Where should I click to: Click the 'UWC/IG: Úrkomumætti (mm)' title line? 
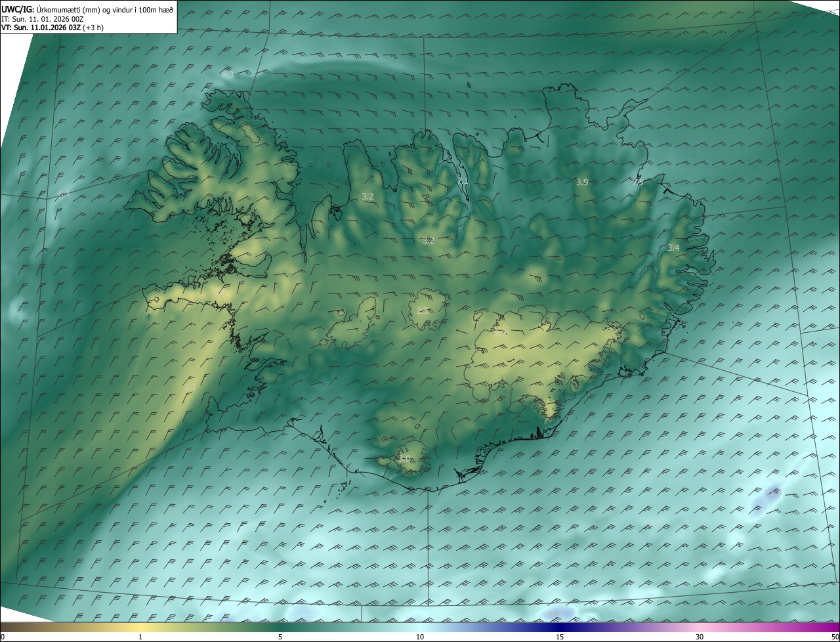point(87,9)
